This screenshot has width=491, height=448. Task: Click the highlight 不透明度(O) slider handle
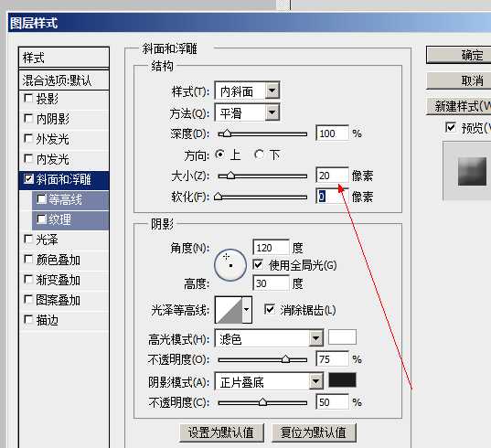pos(285,359)
